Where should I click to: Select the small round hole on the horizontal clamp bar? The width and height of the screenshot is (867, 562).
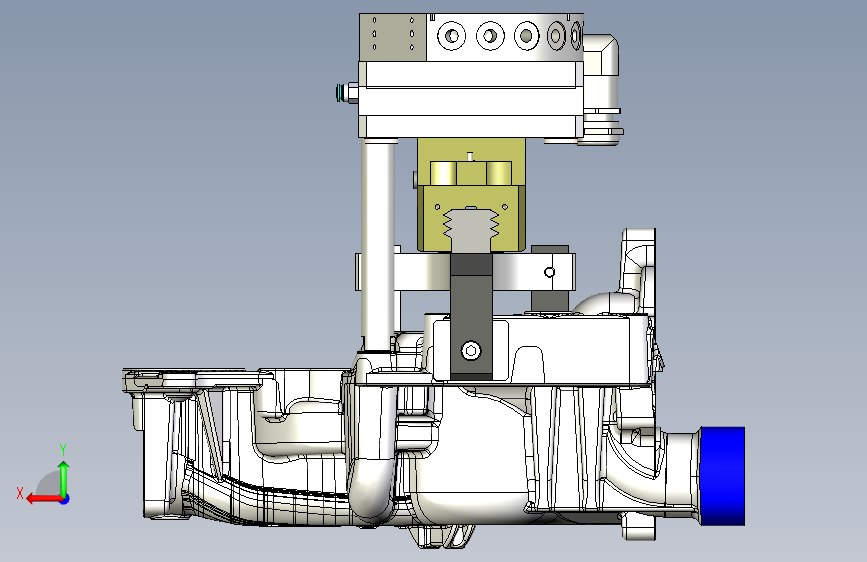coord(549,272)
